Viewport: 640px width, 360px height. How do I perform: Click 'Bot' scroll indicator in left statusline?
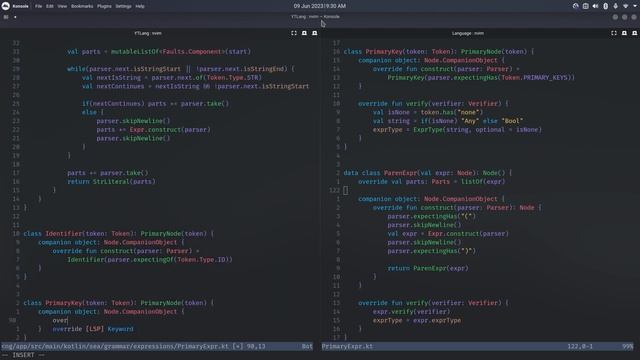307,346
